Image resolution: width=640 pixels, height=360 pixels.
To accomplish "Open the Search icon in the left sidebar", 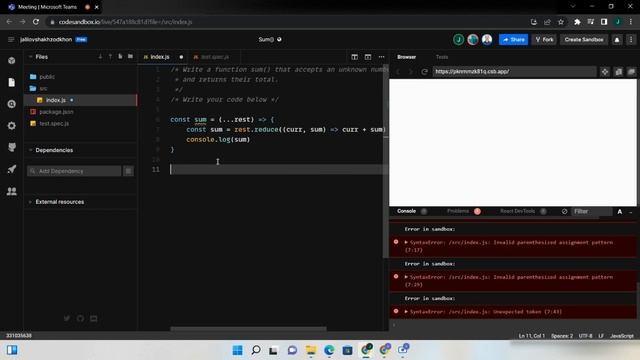I will pos(11,104).
